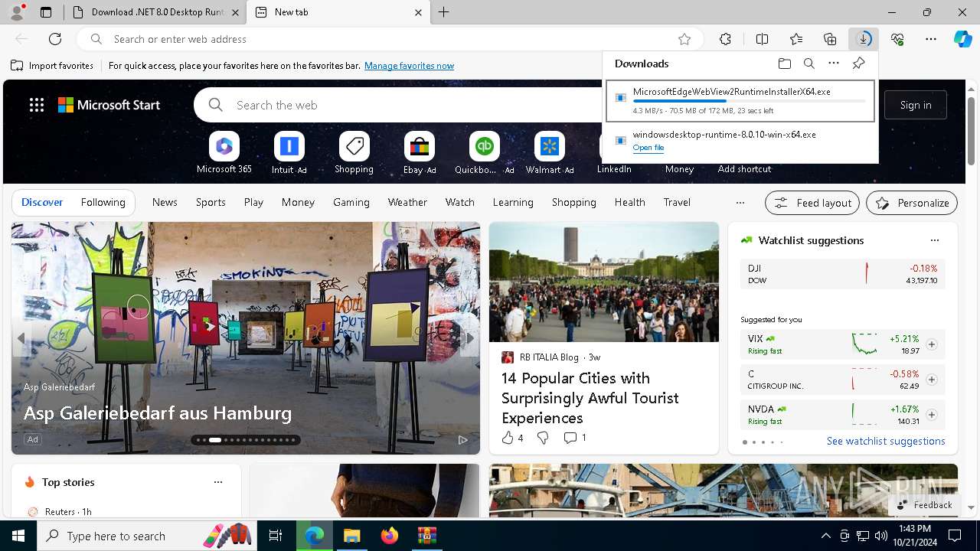Open the Extensions puzzle icon
Image resolution: width=980 pixels, height=551 pixels.
click(725, 39)
